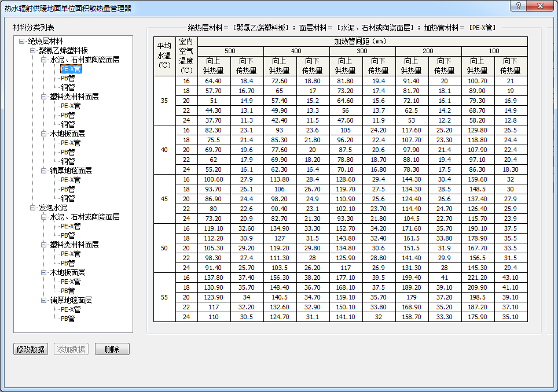
Task: Click the 55 average water temperature cell
Action: point(164,297)
